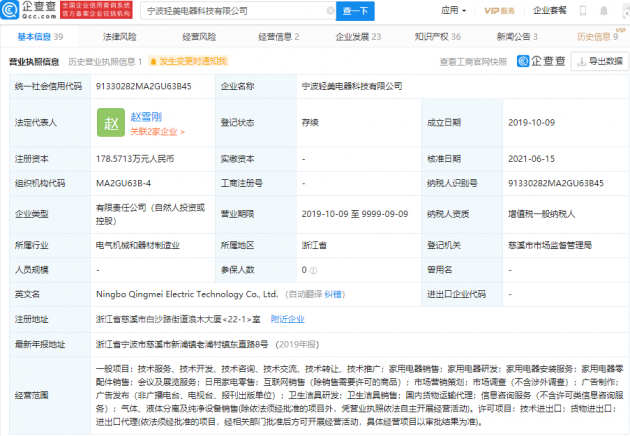Switch to the 经营信息 tab
This screenshot has width=630, height=436.
[278, 37]
